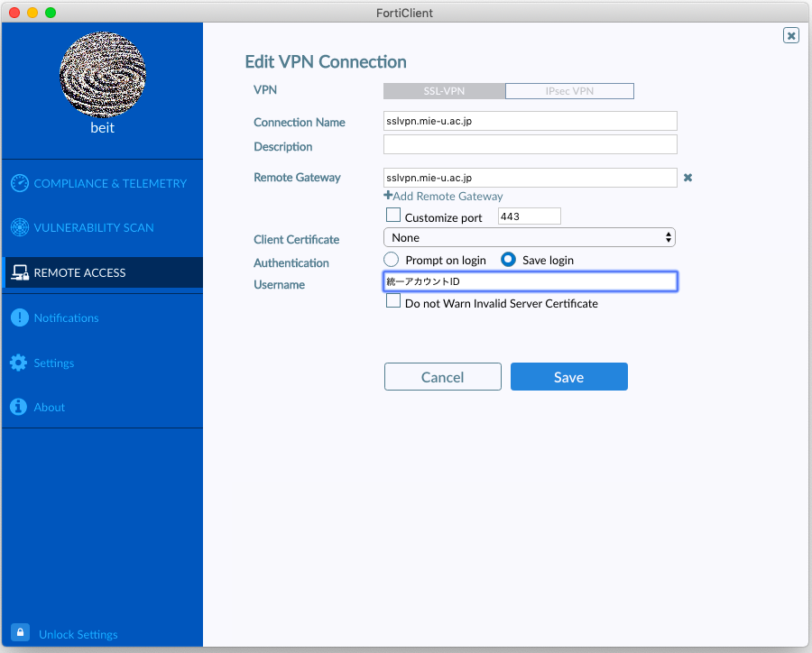This screenshot has height=653, width=812.
Task: Check Do not Warn Invalid Server Certificate
Action: (393, 300)
